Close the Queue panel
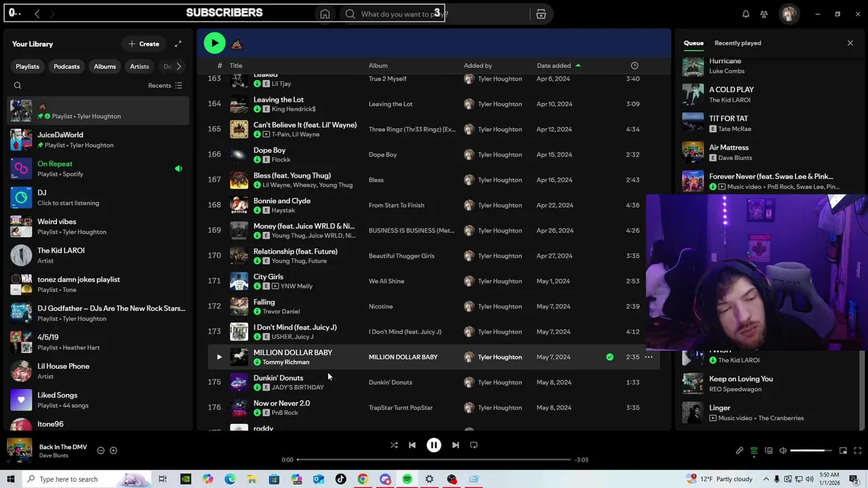This screenshot has height=488, width=868. pos(850,43)
